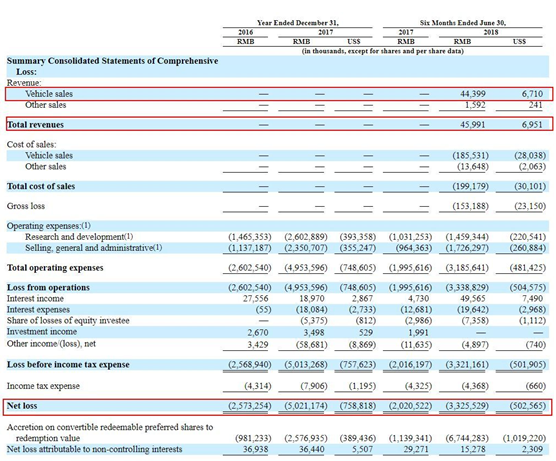Select the 44,399 vehicle sales RMB value
This screenshot has width=556, height=461.
point(473,94)
